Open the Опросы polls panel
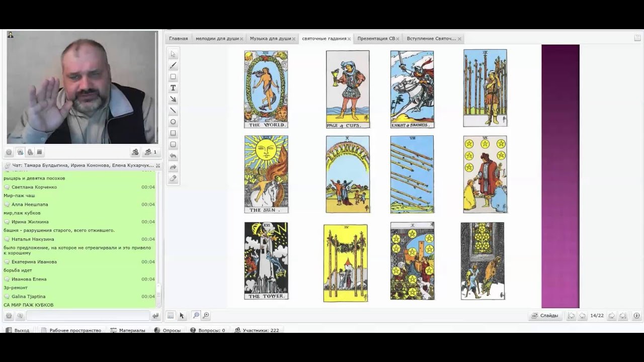The image size is (644, 362). [167, 330]
